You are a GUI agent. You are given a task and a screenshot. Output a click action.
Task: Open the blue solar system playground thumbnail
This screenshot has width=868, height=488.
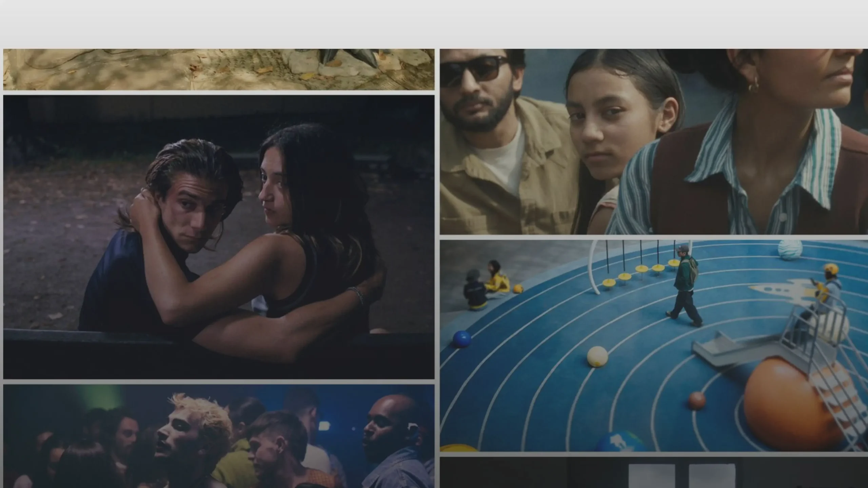[654, 346]
